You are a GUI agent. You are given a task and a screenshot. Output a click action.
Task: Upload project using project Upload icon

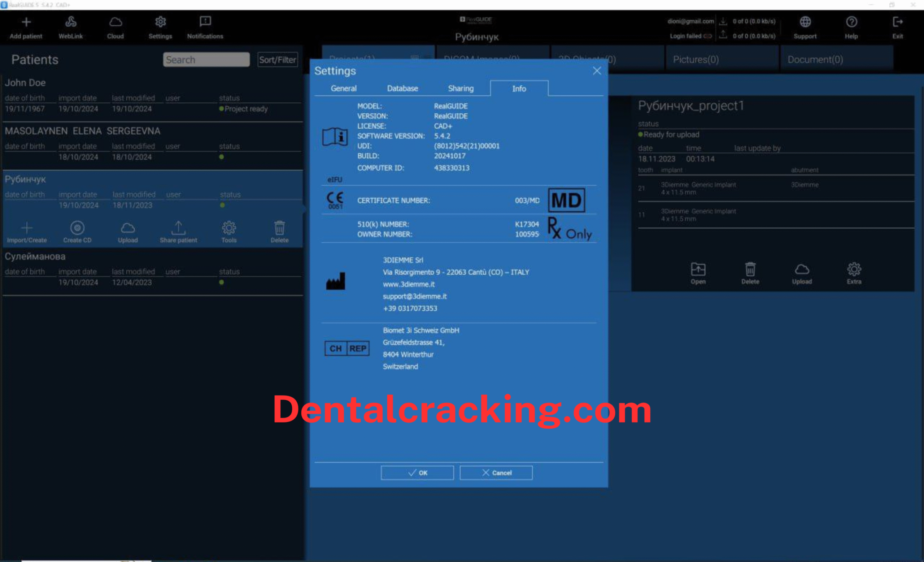pos(802,269)
